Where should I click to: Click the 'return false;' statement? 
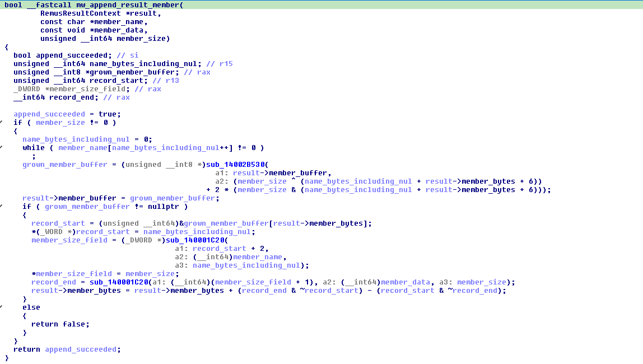[x=60, y=324]
